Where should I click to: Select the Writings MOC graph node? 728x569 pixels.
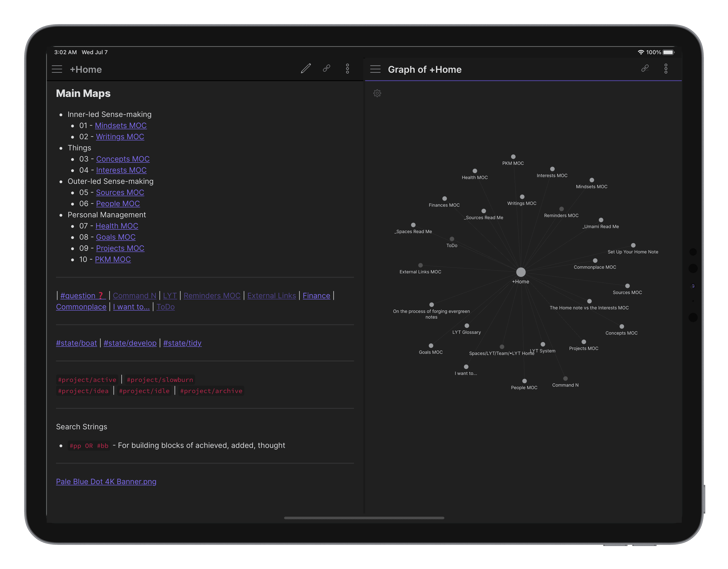[x=522, y=197]
